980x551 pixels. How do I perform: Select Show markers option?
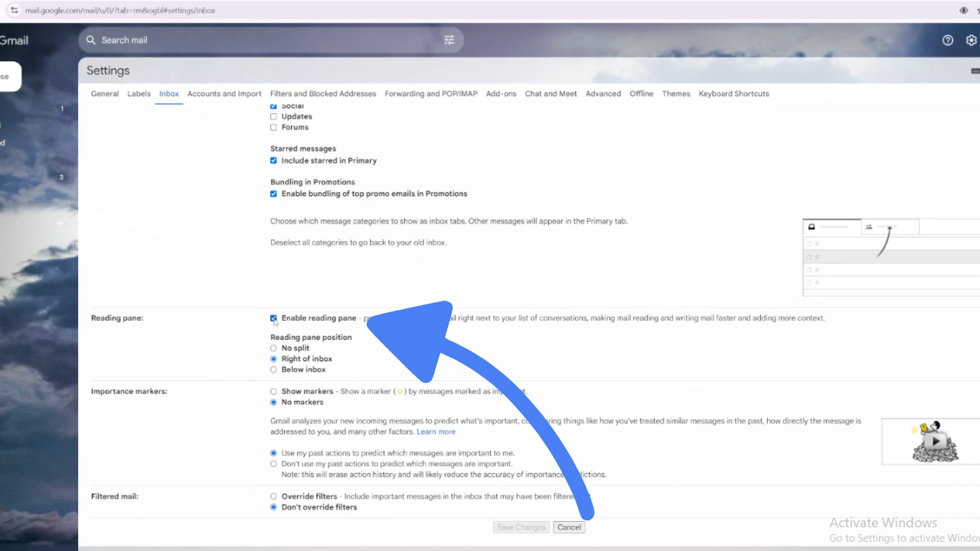(x=273, y=392)
